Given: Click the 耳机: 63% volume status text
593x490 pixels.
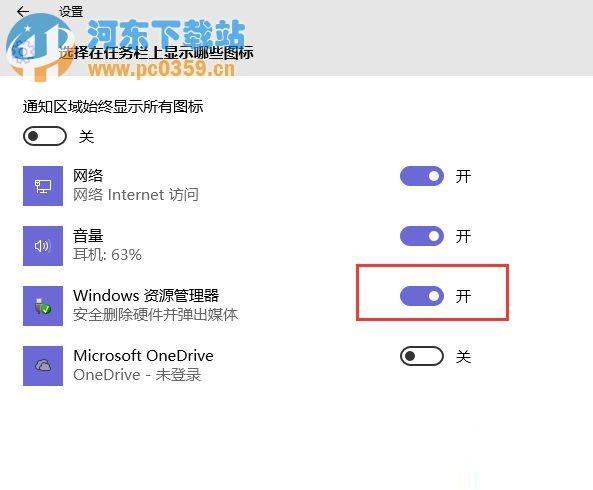Looking at the screenshot, I should coord(107,255).
